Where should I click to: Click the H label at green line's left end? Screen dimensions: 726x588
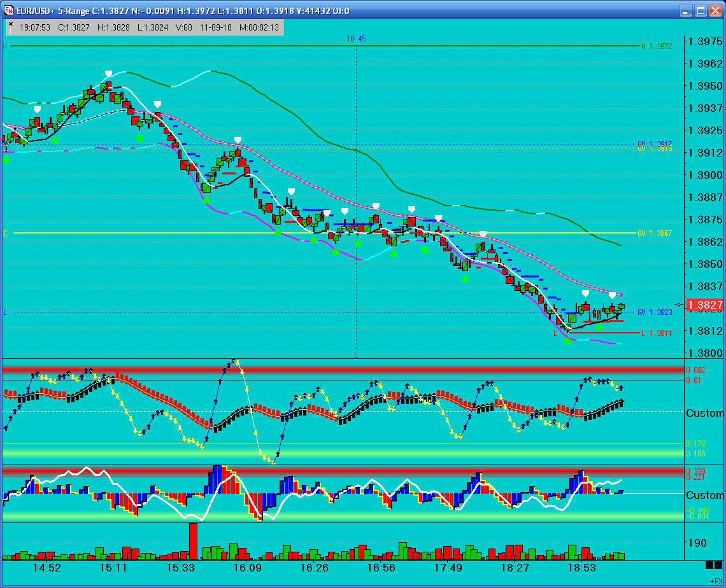(5, 46)
